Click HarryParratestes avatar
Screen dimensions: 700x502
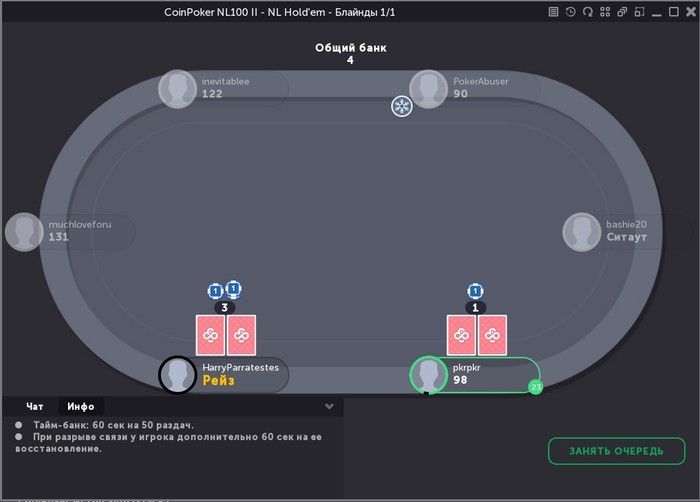pyautogui.click(x=178, y=375)
